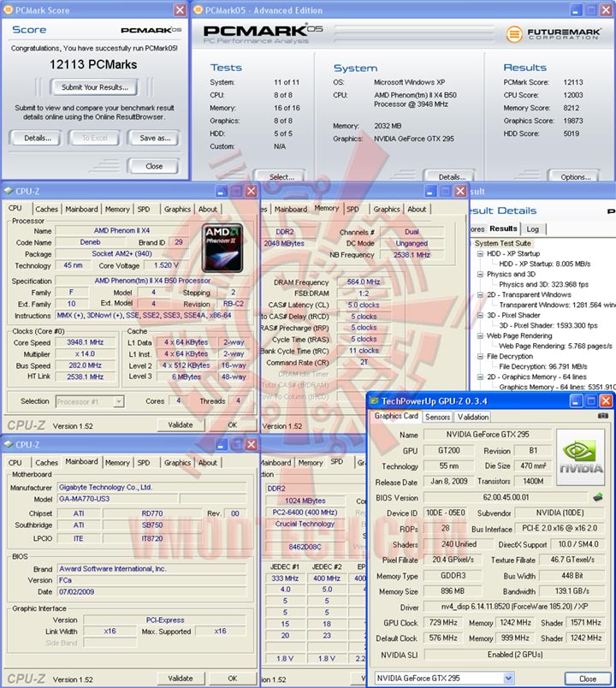Click the Close button in GPU-Z
The width and height of the screenshot is (616, 688).
tap(588, 679)
